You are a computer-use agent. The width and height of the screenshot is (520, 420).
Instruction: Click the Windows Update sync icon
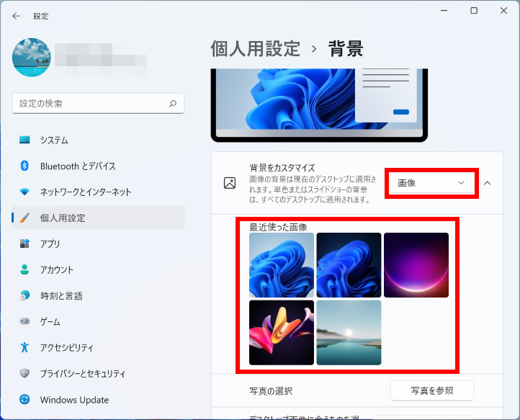(24, 399)
